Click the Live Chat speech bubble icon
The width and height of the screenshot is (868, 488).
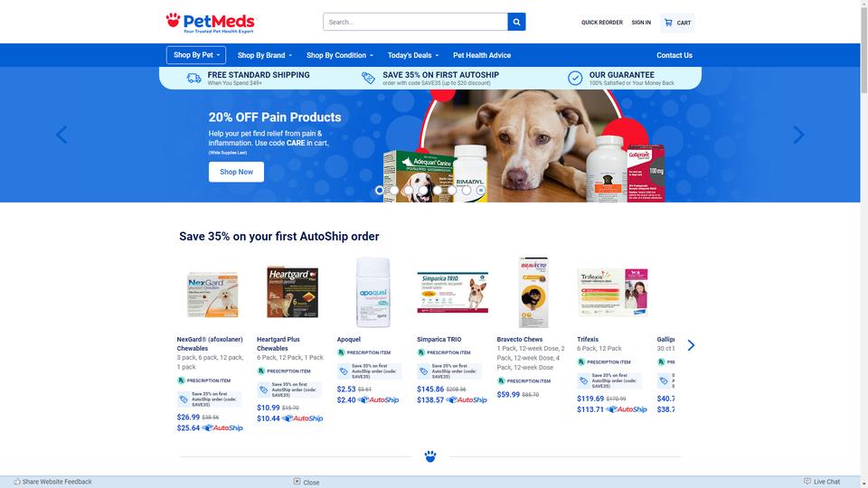tap(807, 482)
